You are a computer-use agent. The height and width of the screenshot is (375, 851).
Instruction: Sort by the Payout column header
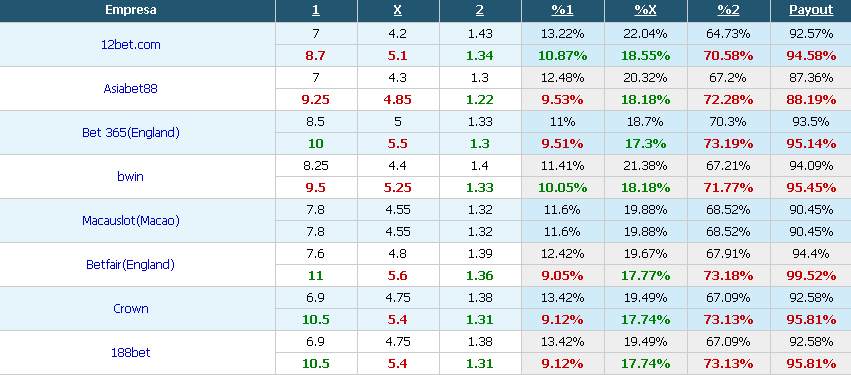point(811,10)
